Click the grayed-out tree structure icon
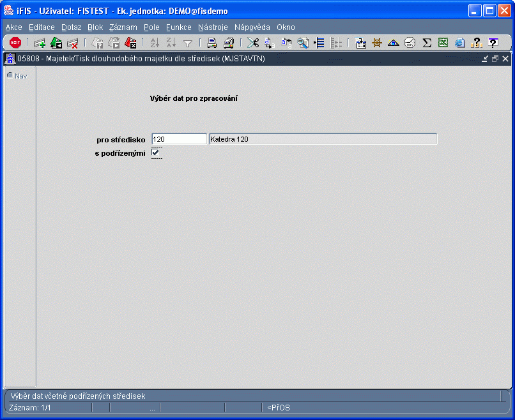The image size is (515, 420). click(335, 43)
